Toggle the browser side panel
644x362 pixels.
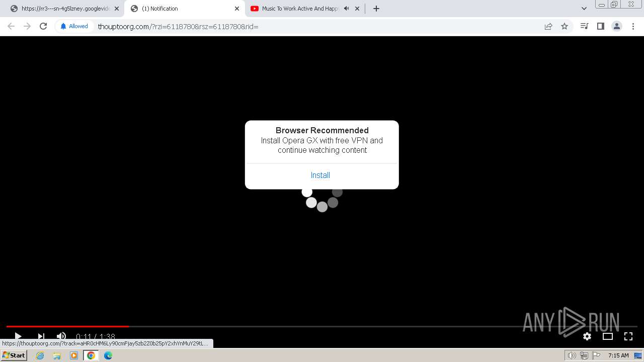point(600,26)
